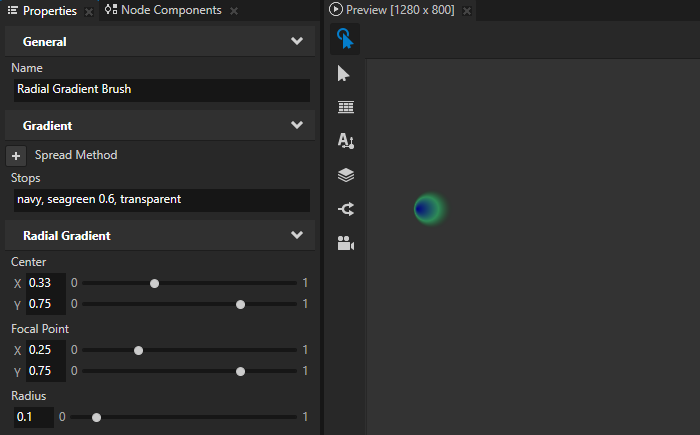The width and height of the screenshot is (700, 435).
Task: Click the curved arrow tool icon
Action: pyautogui.click(x=346, y=209)
